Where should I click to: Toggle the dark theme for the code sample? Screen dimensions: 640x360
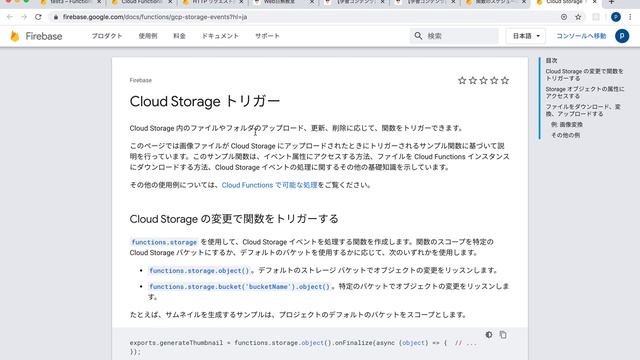tap(489, 335)
